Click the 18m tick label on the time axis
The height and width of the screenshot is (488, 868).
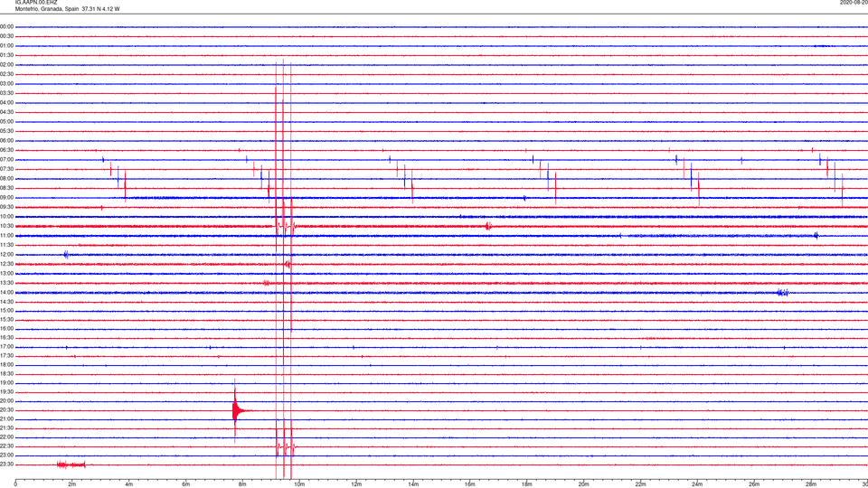pos(527,484)
